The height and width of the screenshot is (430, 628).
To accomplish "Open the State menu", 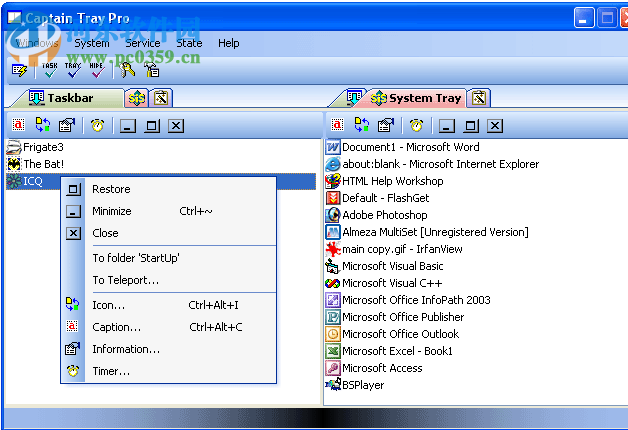I will [189, 43].
